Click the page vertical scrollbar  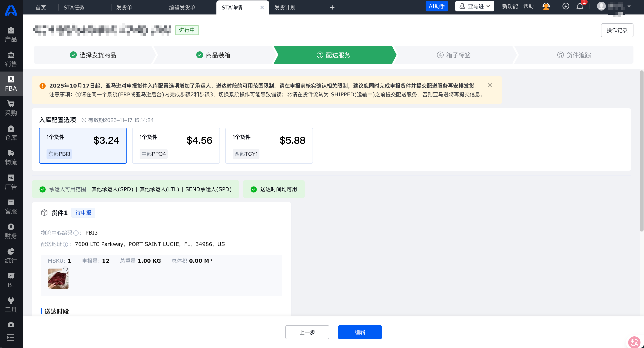pyautogui.click(x=642, y=151)
